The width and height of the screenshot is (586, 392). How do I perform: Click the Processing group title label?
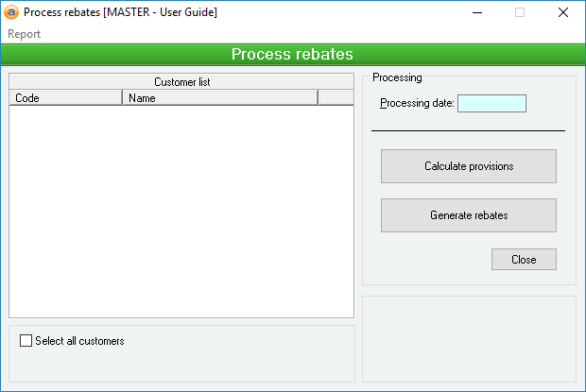point(397,77)
